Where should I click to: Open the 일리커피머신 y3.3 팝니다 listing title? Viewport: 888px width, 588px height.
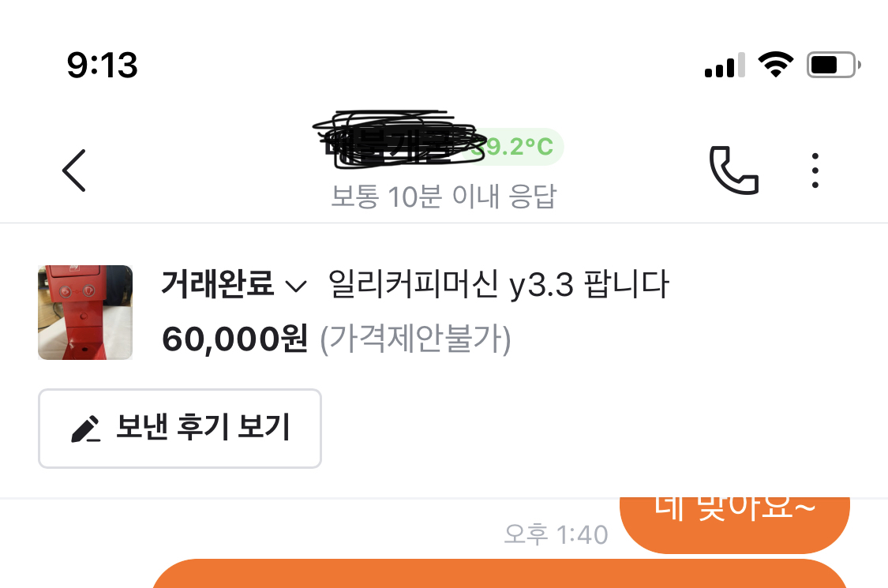498,284
